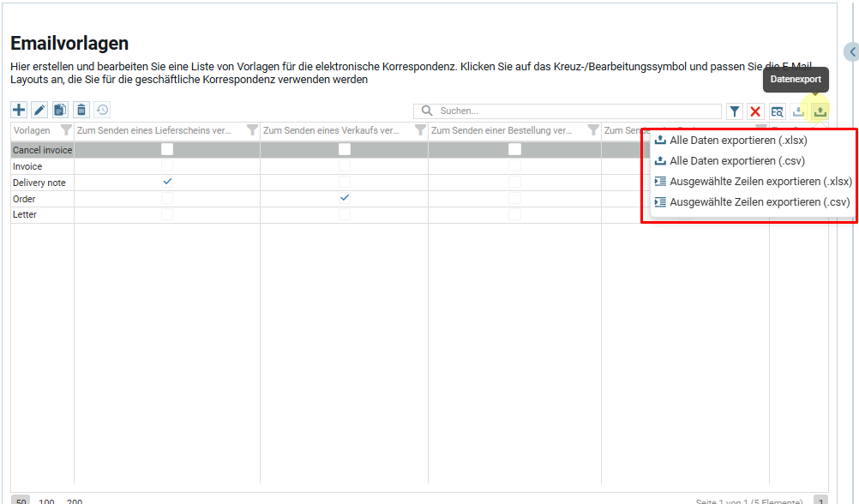
Task: Choose Alle Daten exportieren (.csv)
Action: point(736,161)
